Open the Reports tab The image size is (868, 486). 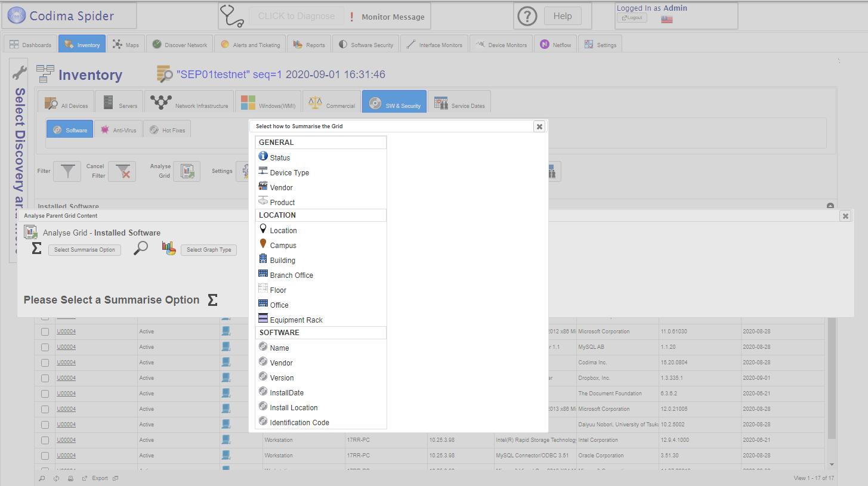pyautogui.click(x=309, y=44)
